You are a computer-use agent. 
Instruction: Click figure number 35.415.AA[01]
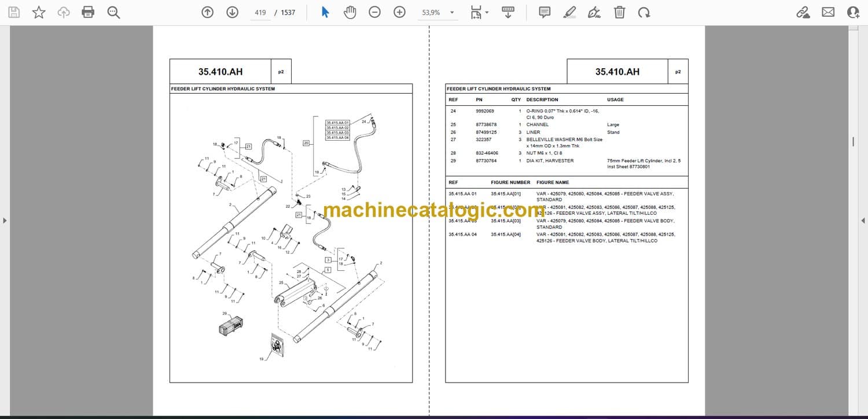[x=506, y=193]
